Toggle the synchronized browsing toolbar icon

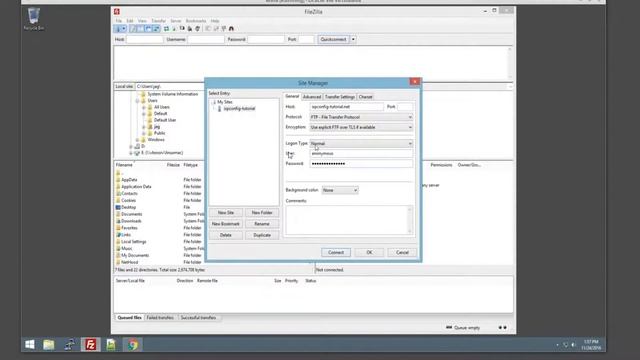click(x=224, y=29)
